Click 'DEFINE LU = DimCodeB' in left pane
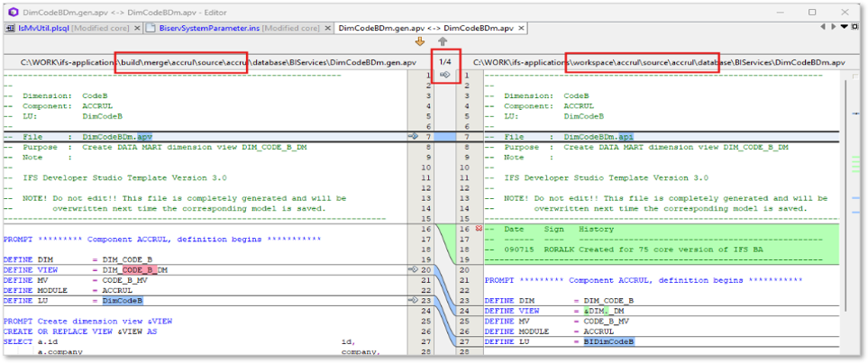868x363 pixels. click(x=73, y=301)
